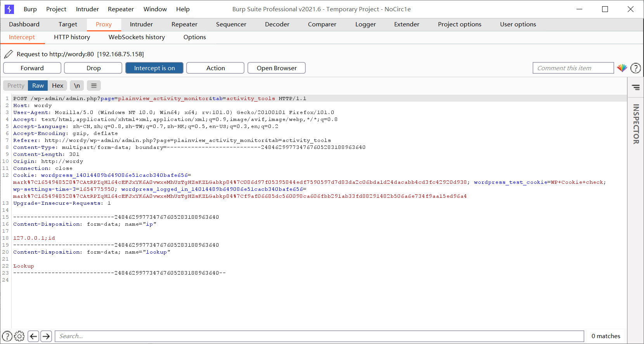The image size is (644, 344).
Task: Toggle the \n non-printable characters button
Action: tap(77, 85)
